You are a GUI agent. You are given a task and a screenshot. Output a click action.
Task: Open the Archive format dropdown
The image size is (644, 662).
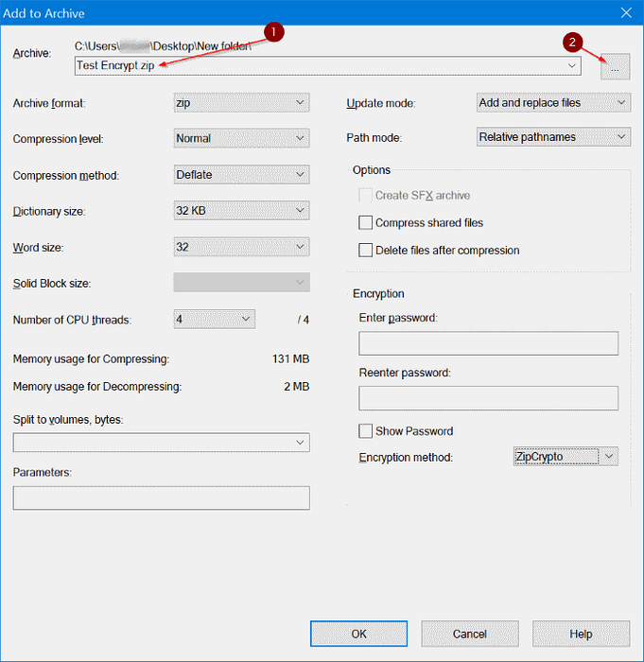241,102
